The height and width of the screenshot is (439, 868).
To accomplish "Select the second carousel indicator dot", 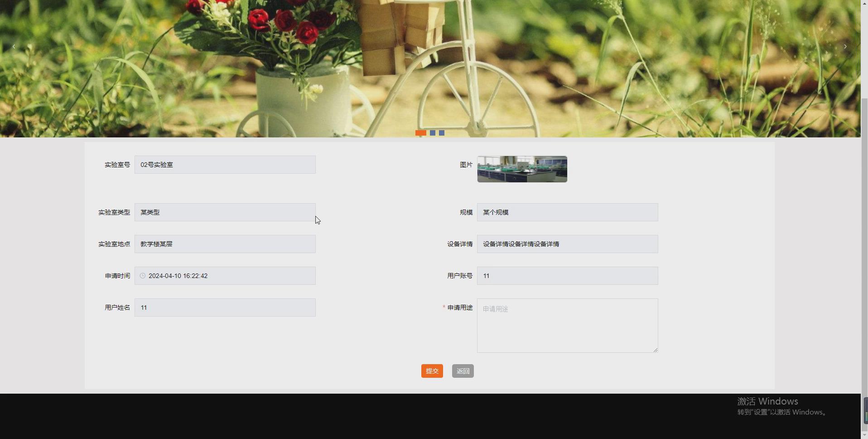I will [x=433, y=132].
